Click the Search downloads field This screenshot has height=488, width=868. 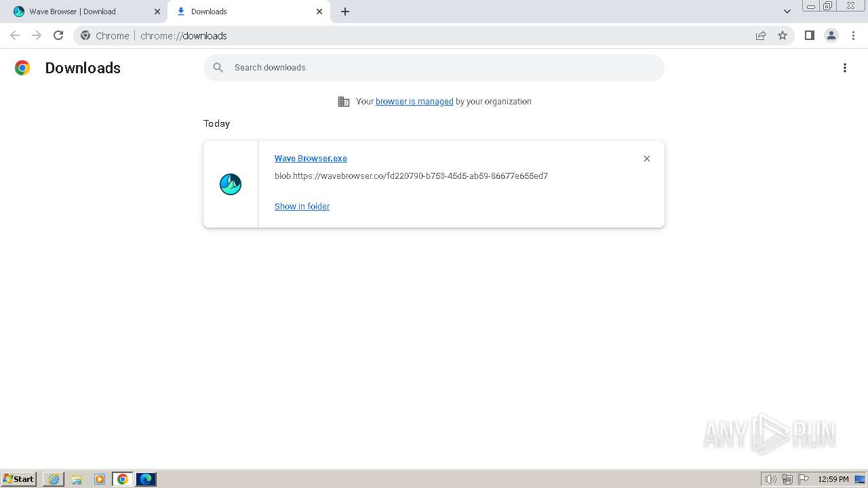point(434,68)
